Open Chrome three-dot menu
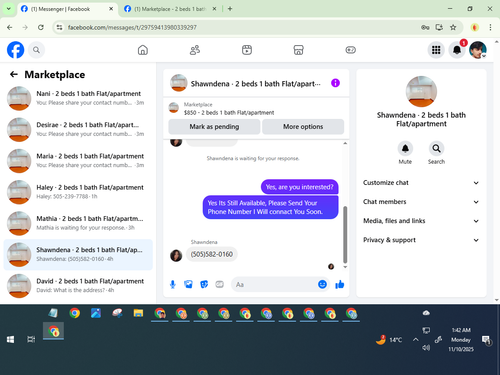500x375 pixels. click(490, 27)
